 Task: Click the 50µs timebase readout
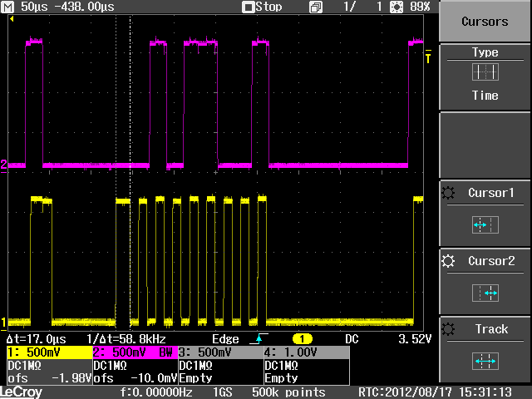point(34,7)
